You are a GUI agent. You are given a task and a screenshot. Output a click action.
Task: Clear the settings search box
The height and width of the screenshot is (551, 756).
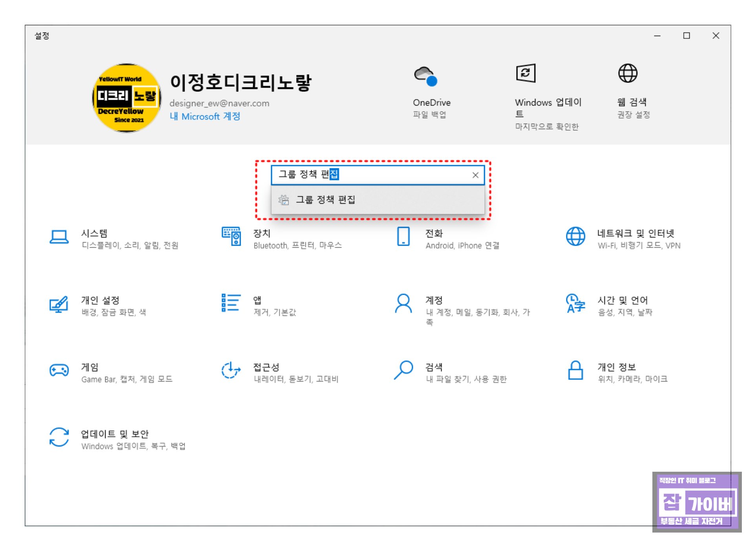(475, 175)
